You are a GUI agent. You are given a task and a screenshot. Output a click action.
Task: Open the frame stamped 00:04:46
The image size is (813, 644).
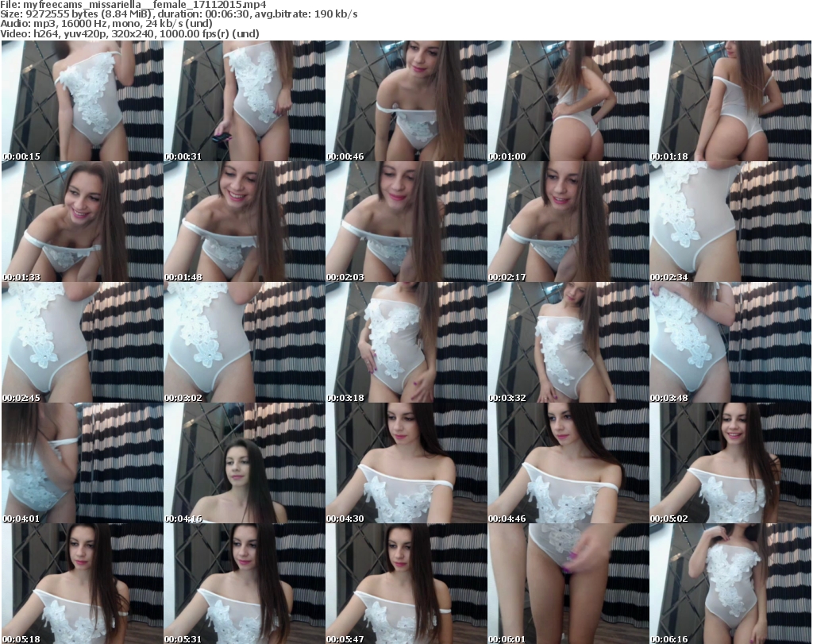[x=568, y=463]
